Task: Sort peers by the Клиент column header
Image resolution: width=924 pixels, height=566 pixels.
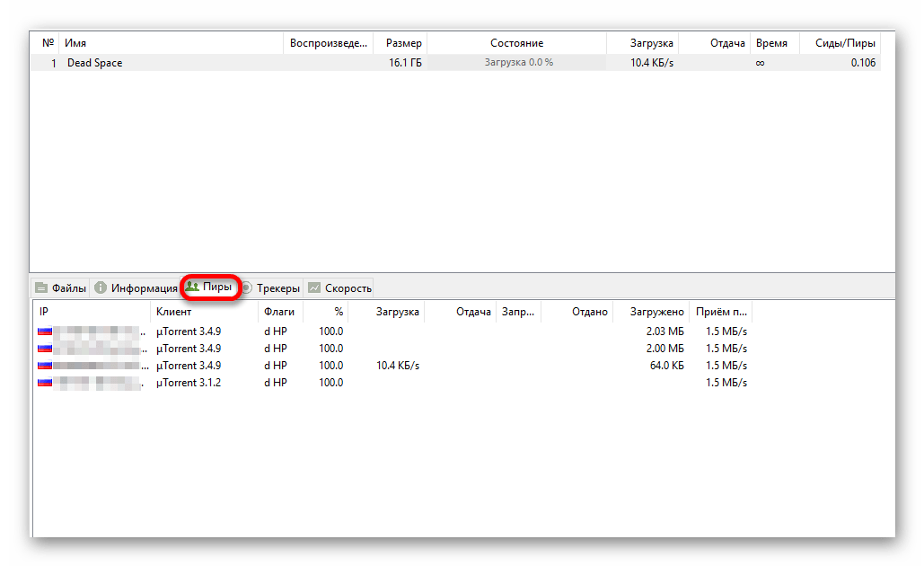Action: coord(173,312)
